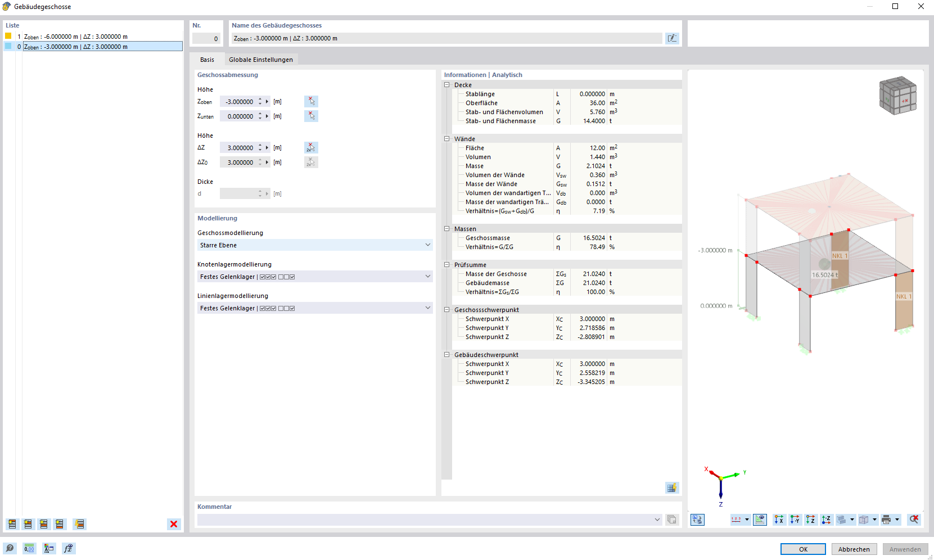The image size is (934, 560).
Task: Open the print options dropdown arrow
Action: coord(897,520)
